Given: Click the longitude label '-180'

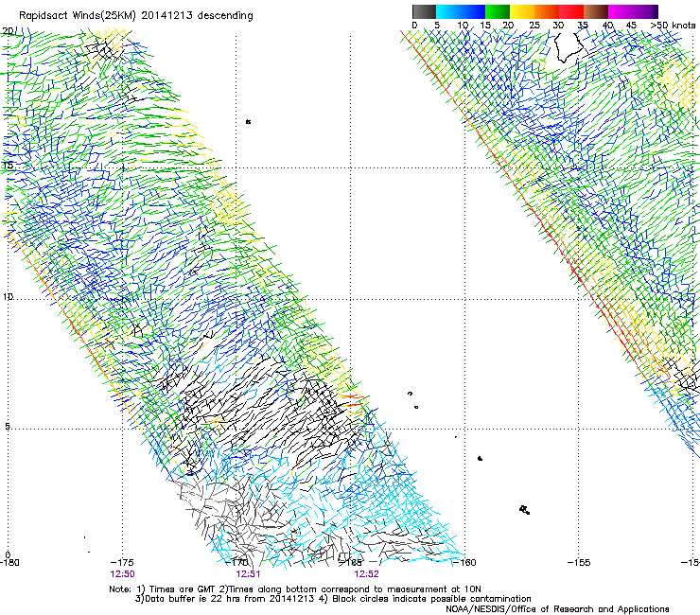Looking at the screenshot, I should pyautogui.click(x=9, y=562).
